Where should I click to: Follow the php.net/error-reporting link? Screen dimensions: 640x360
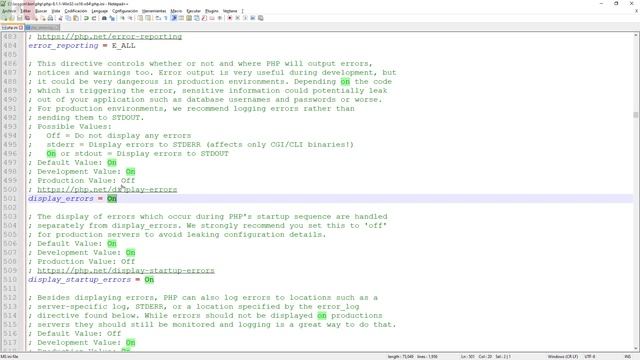[x=109, y=37]
